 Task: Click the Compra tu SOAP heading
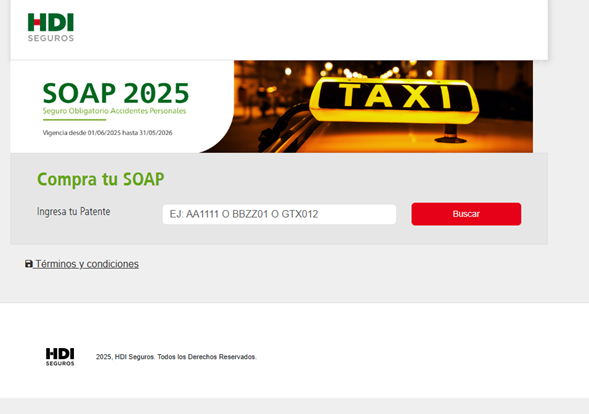100,179
